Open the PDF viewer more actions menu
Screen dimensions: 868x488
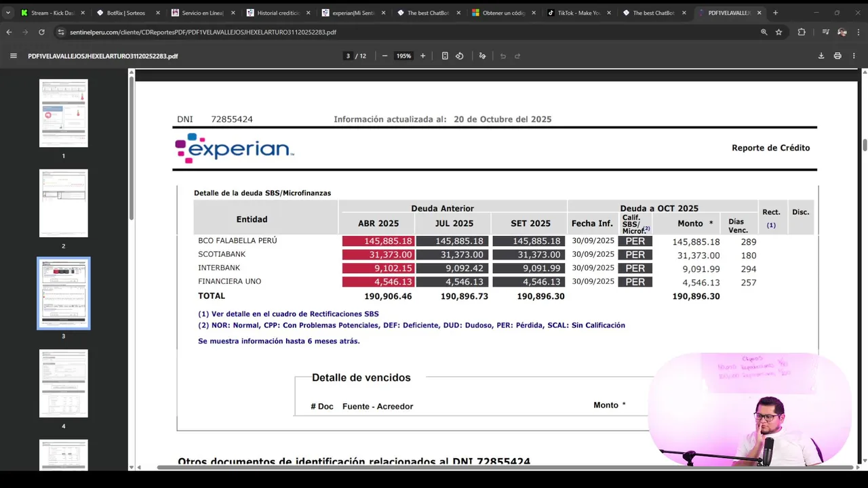855,56
